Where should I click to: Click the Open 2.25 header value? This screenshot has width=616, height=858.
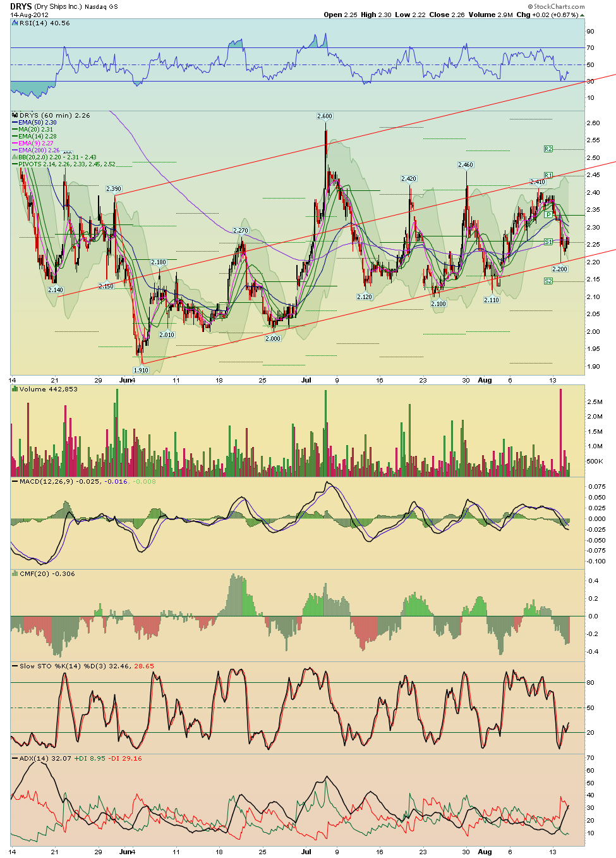coord(341,15)
